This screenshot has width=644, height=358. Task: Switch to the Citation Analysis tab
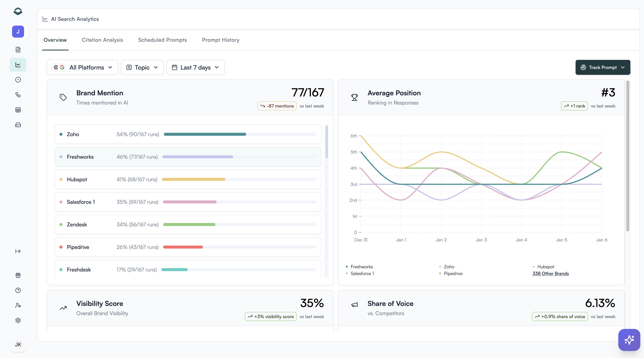[x=102, y=40]
